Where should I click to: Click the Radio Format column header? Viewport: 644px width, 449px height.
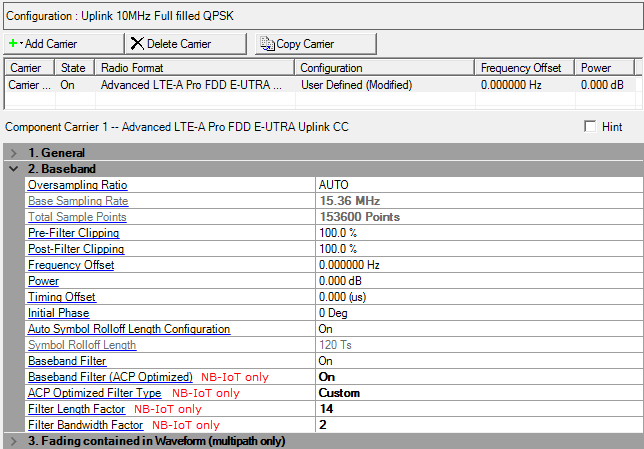tap(195, 67)
